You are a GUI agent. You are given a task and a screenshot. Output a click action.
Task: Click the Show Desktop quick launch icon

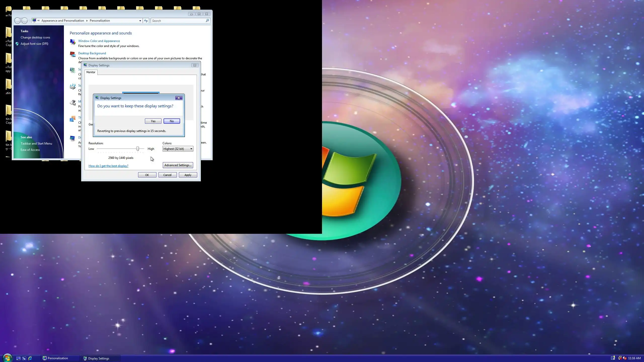tap(18, 358)
